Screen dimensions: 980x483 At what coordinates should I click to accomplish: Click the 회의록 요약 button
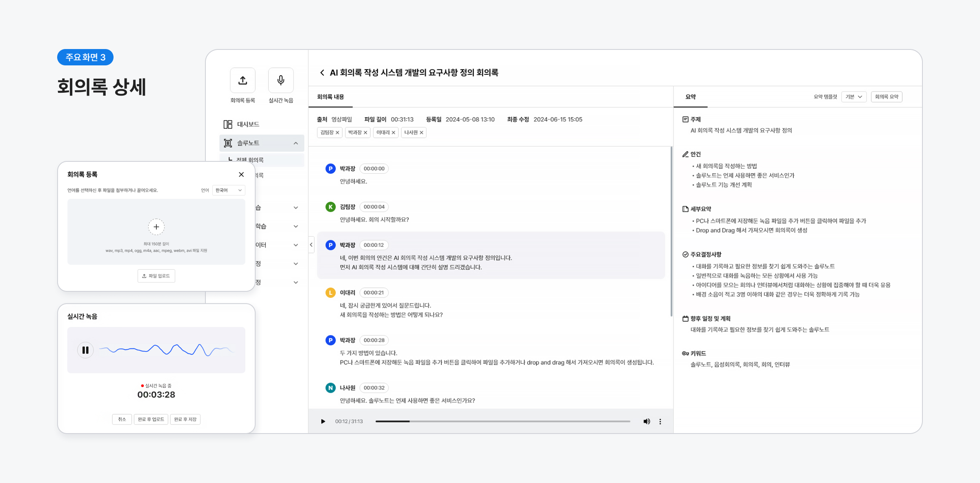tap(886, 97)
